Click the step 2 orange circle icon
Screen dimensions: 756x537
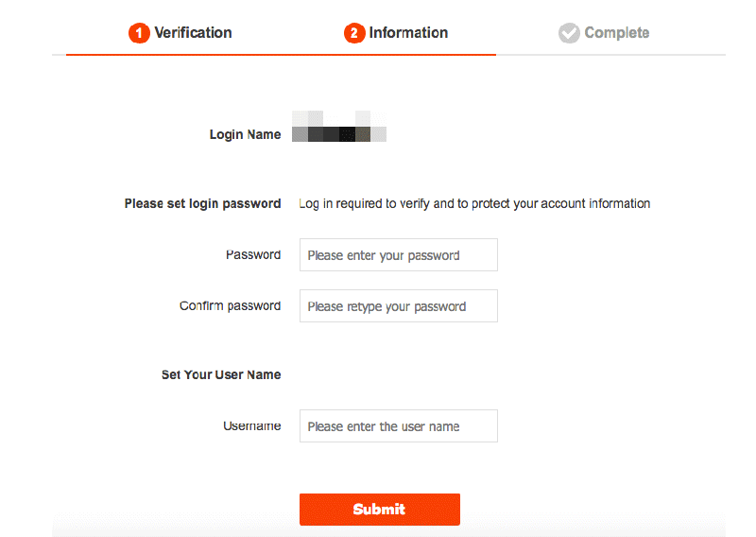click(x=353, y=33)
